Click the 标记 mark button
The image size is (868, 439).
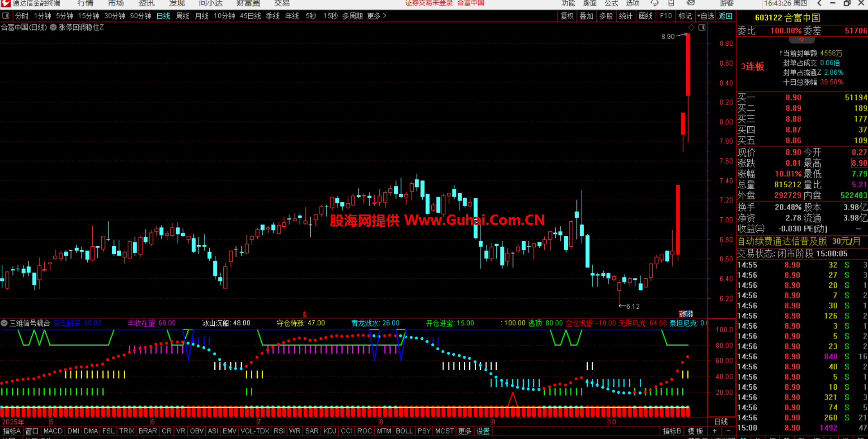685,16
